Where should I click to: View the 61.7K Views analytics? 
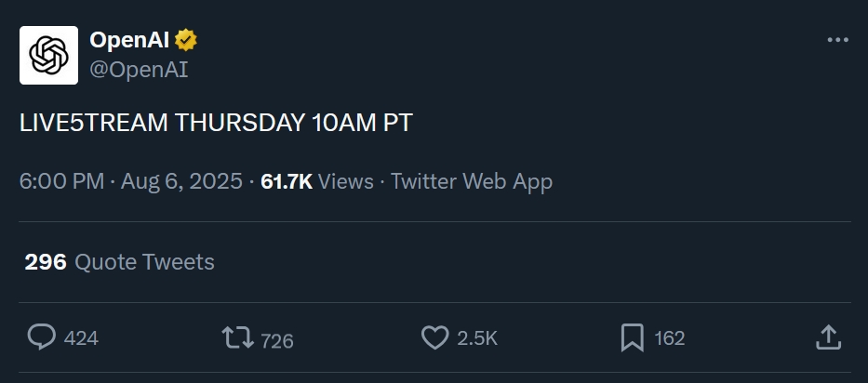pos(317,181)
